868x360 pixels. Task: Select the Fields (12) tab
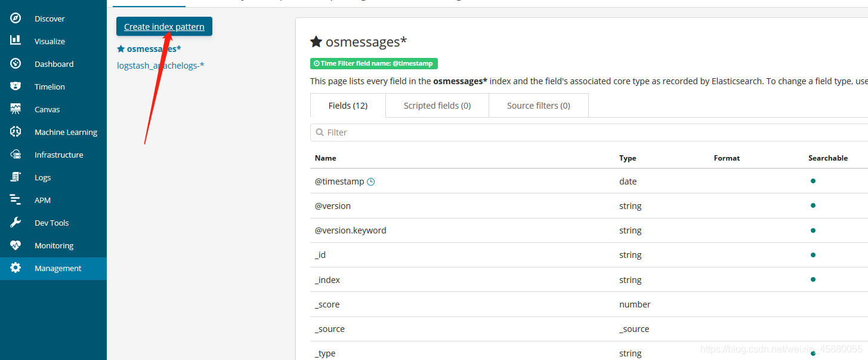(348, 106)
